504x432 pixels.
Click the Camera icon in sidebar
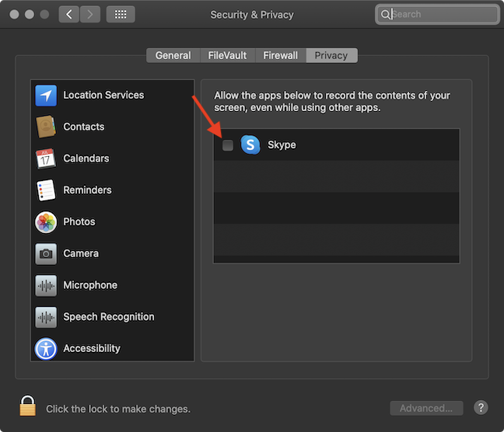pyautogui.click(x=46, y=254)
